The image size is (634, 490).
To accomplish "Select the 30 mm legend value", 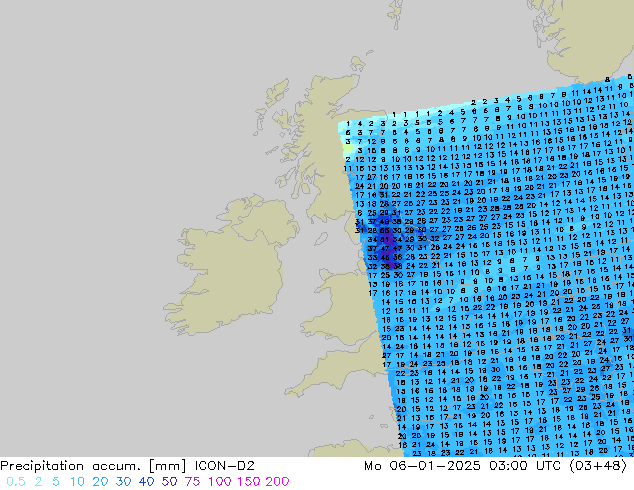I will click(x=123, y=482).
